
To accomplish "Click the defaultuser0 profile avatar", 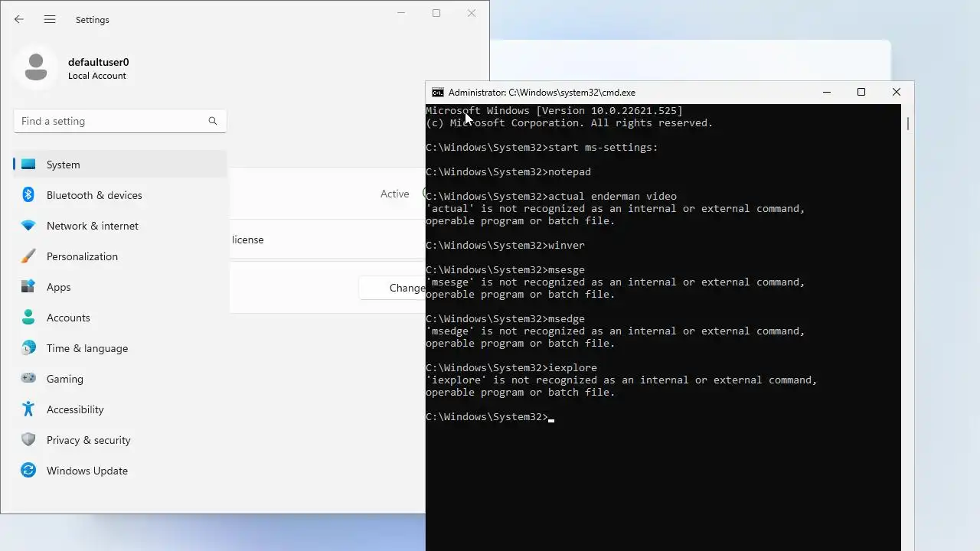I will click(x=36, y=67).
